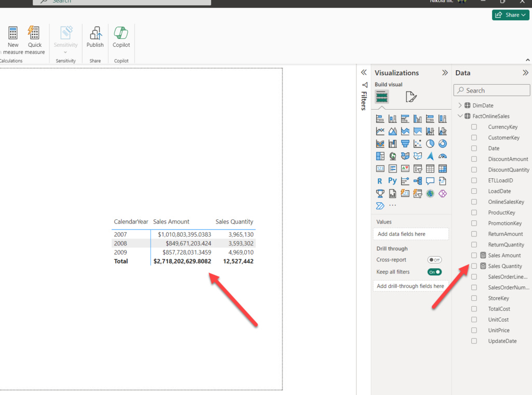Click the CalendarYear column header

coord(130,221)
